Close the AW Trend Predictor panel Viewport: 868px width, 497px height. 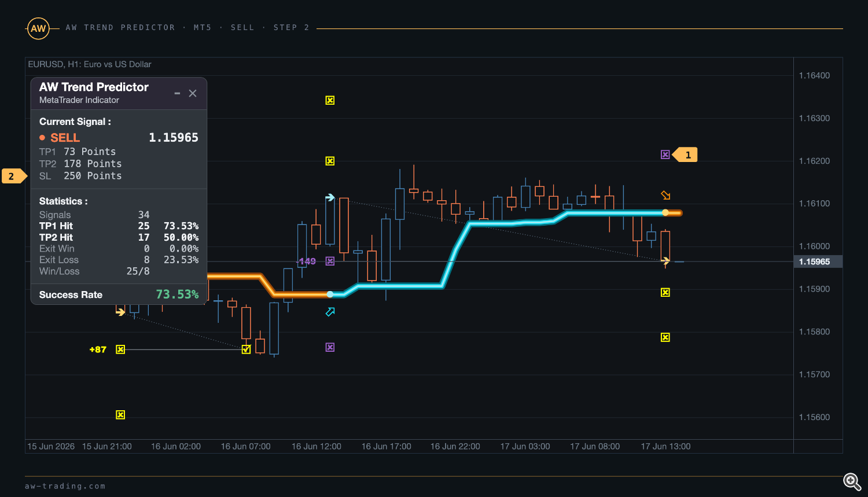coord(193,93)
